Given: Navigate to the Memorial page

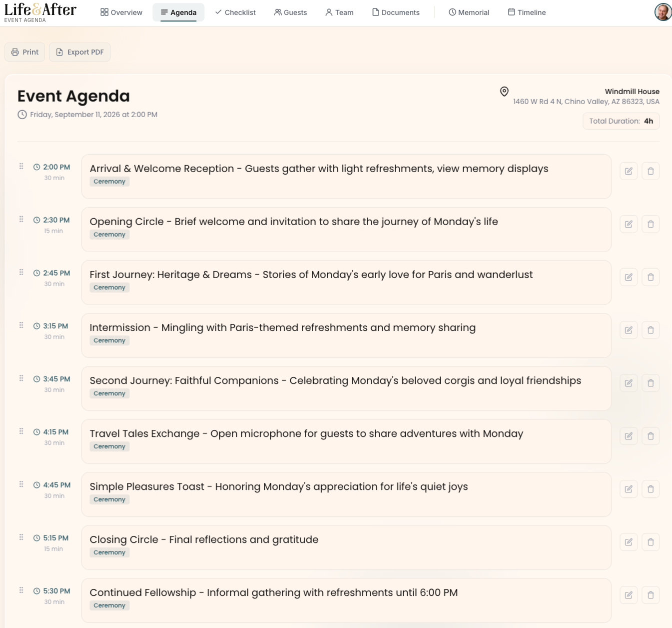Looking at the screenshot, I should [468, 12].
